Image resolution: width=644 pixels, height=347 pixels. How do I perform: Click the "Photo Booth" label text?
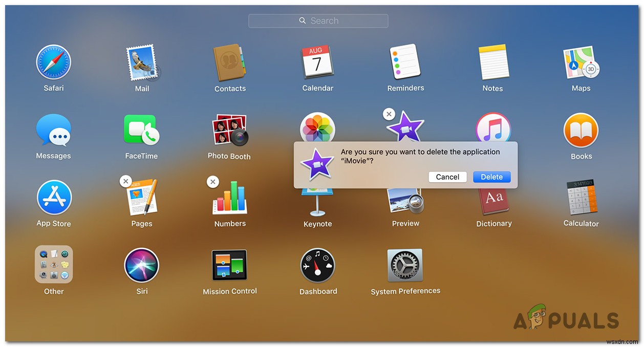(x=229, y=156)
